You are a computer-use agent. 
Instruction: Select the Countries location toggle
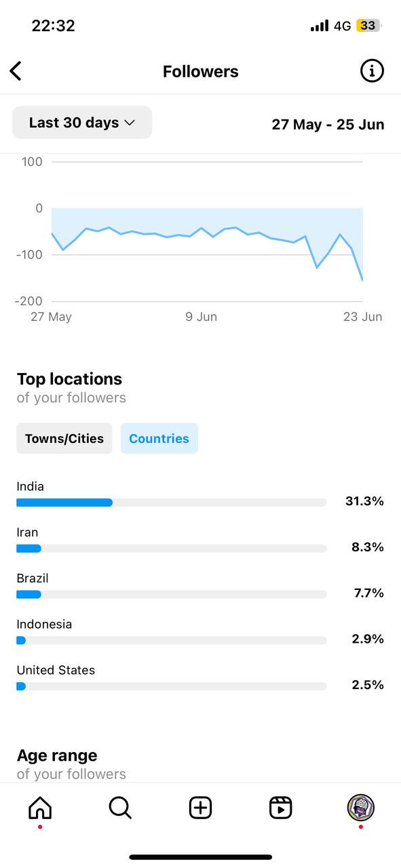point(159,439)
